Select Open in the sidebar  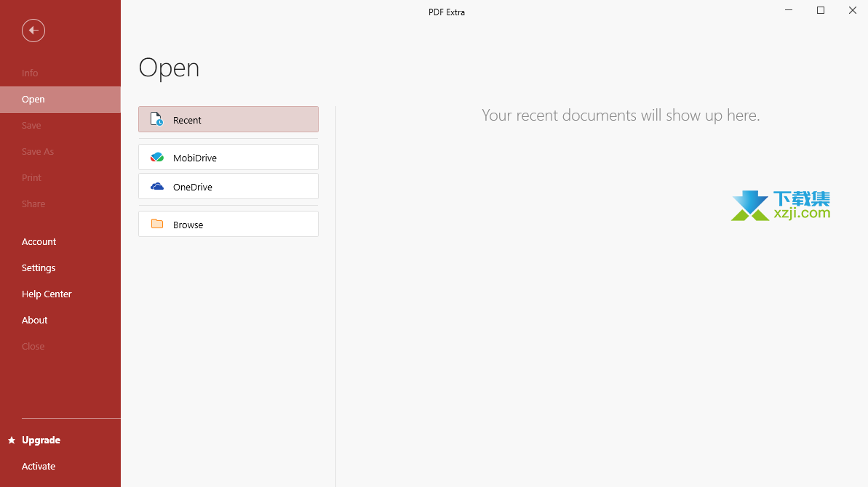pyautogui.click(x=60, y=100)
